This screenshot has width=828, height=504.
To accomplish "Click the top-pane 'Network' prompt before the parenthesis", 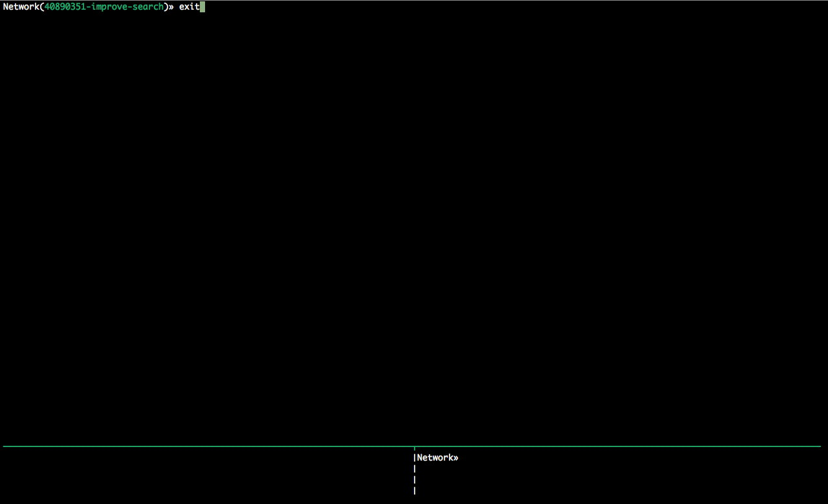I will click(x=21, y=7).
